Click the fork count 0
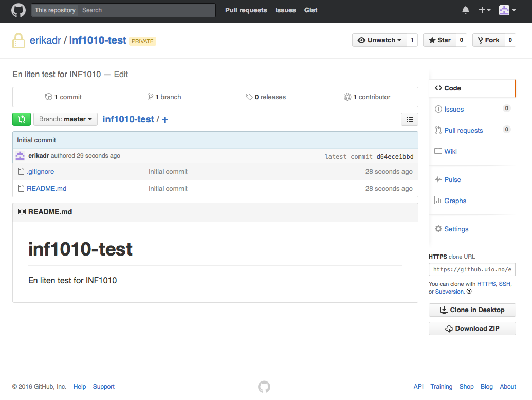The width and height of the screenshot is (532, 400). coord(510,40)
